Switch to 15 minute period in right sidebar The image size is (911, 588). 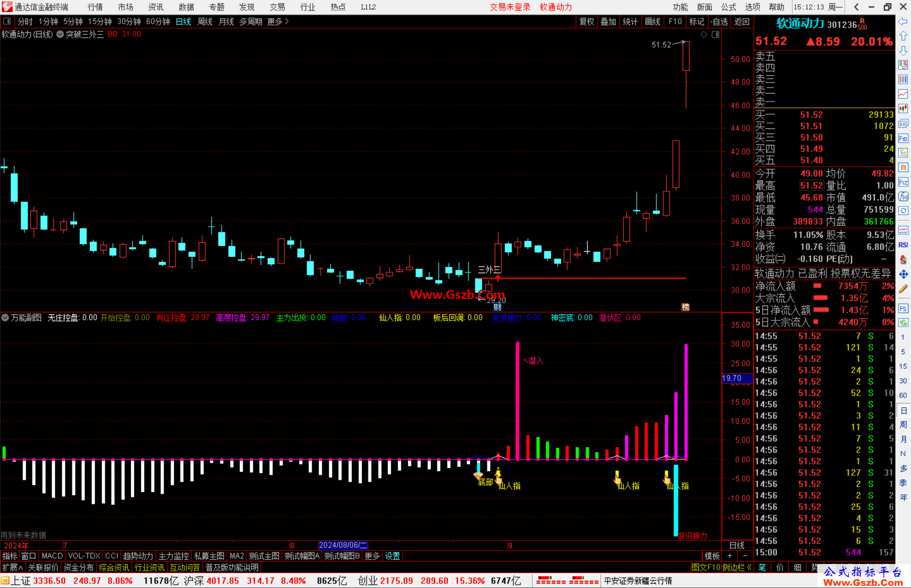(903, 366)
